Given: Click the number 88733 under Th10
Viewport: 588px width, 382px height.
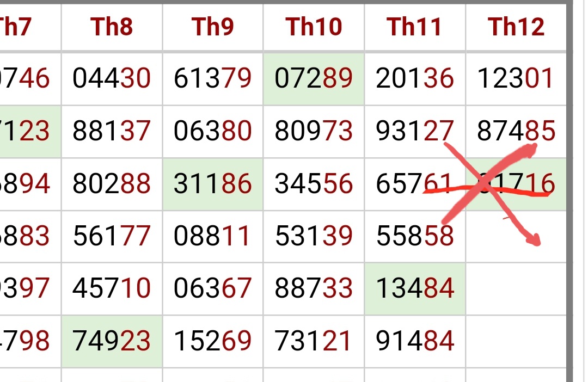Looking at the screenshot, I should [314, 288].
